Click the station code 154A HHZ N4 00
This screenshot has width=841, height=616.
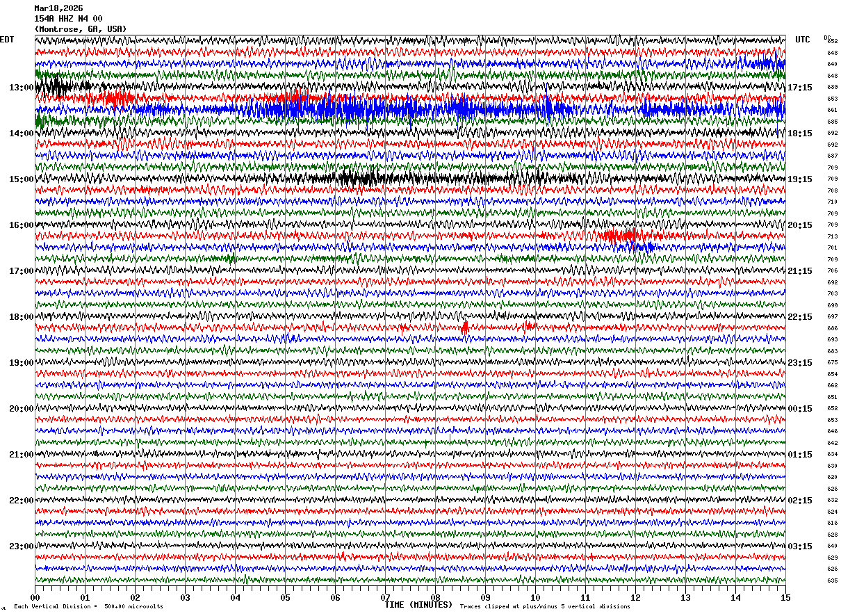tap(68, 19)
